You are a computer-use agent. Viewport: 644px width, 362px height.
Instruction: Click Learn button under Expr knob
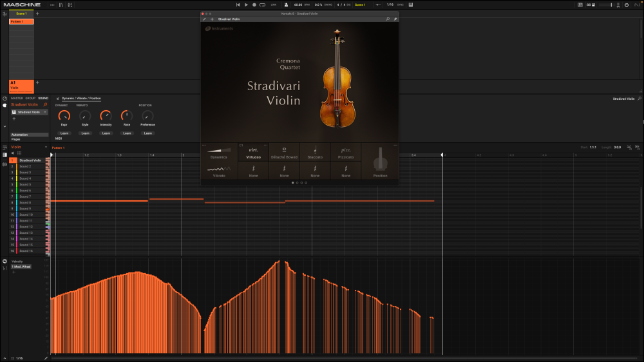point(64,133)
